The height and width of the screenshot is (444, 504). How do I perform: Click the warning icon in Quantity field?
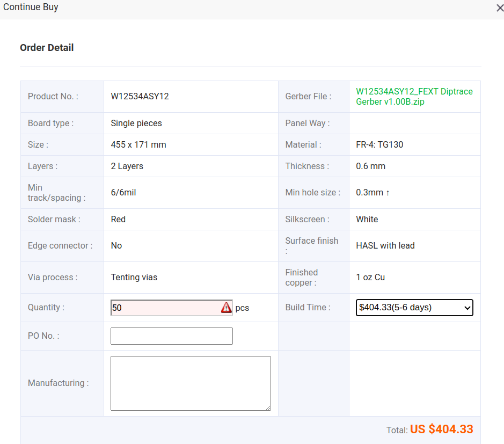pos(226,308)
